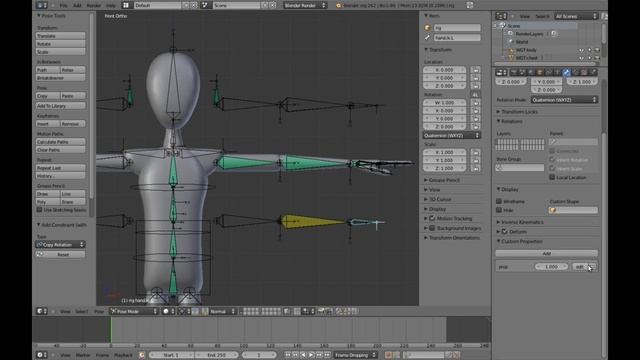Toggle visibility eye for WGT-chest
640x360 pixels.
[x=581, y=58]
